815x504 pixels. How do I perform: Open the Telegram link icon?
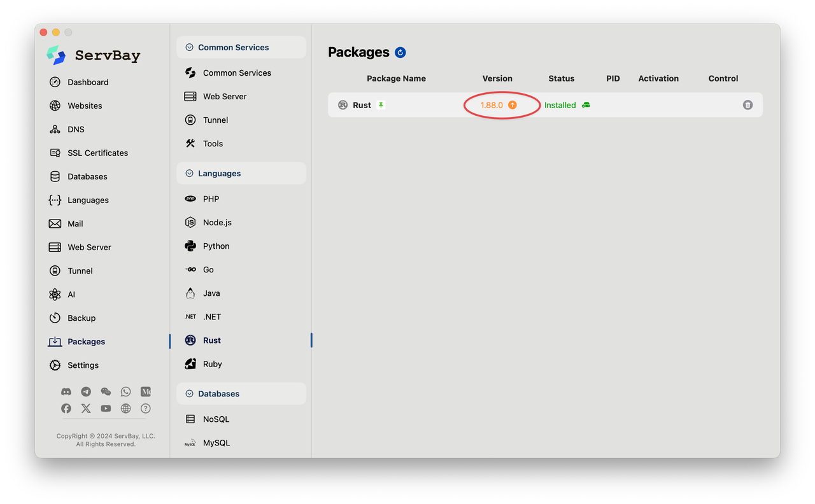[x=86, y=392]
